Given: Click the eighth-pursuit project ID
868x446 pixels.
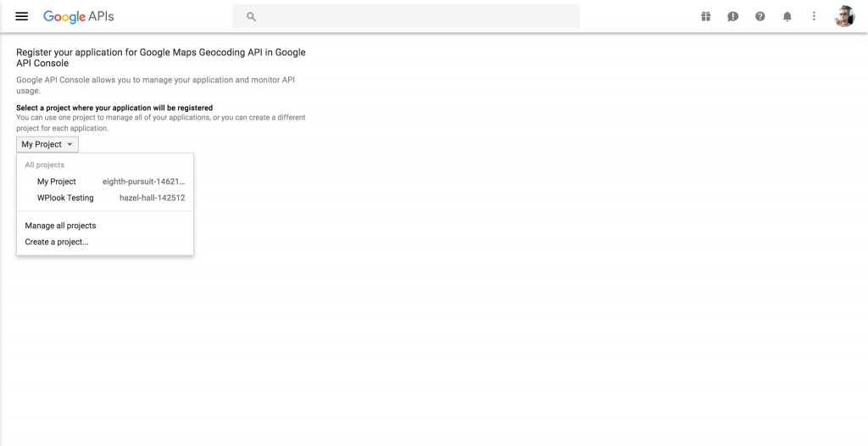Looking at the screenshot, I should (x=143, y=181).
